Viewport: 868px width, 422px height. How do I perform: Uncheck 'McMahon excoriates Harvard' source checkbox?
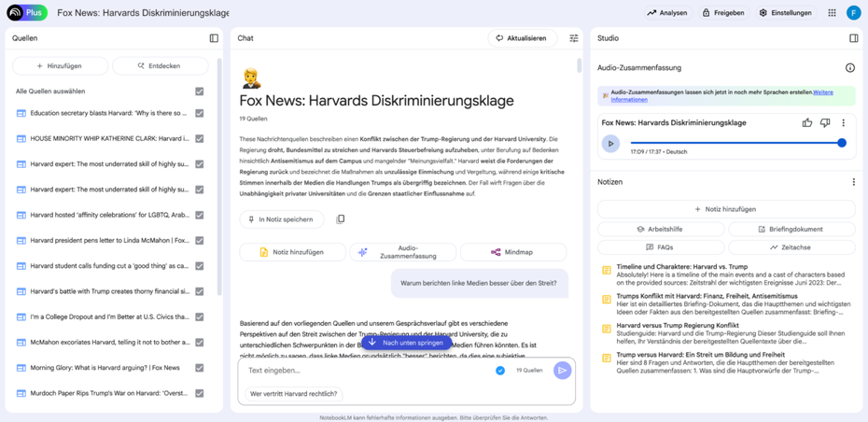click(x=200, y=343)
